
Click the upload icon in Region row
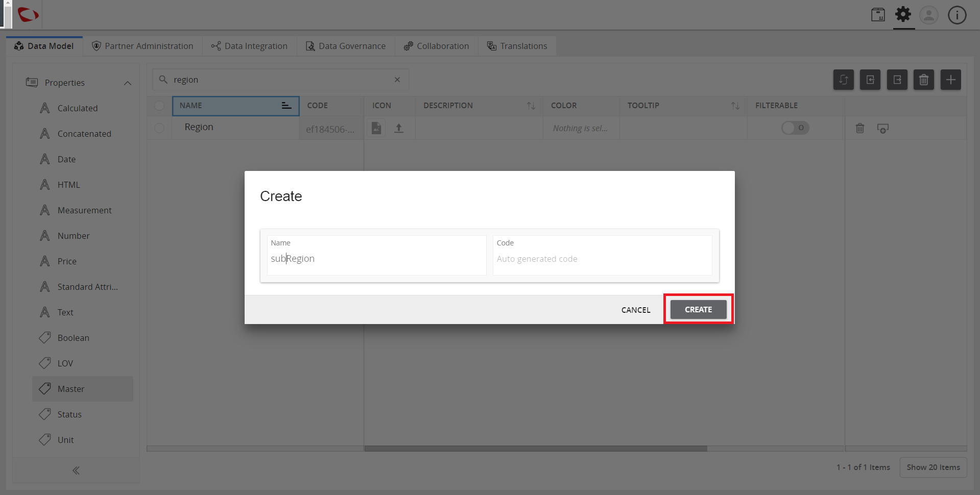(x=399, y=128)
